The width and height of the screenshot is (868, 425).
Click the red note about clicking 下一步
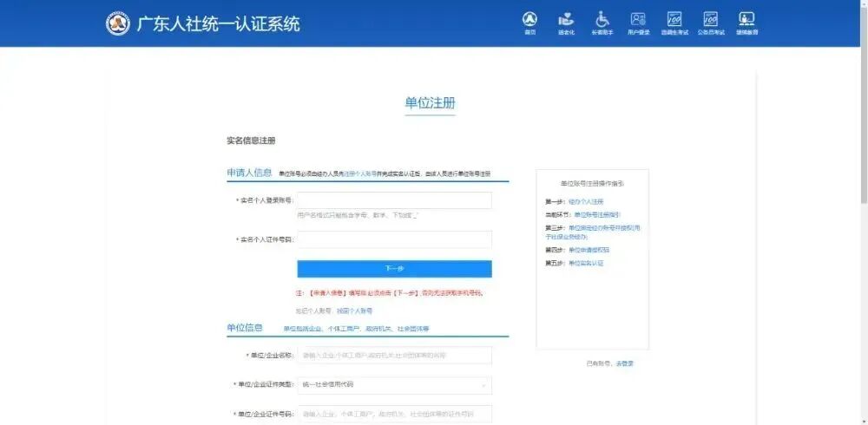[x=390, y=293]
